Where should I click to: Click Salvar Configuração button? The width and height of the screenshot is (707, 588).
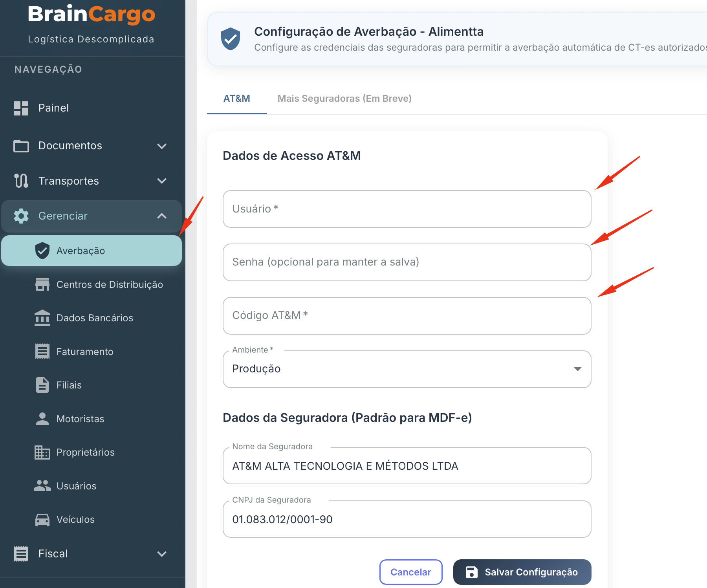(522, 572)
